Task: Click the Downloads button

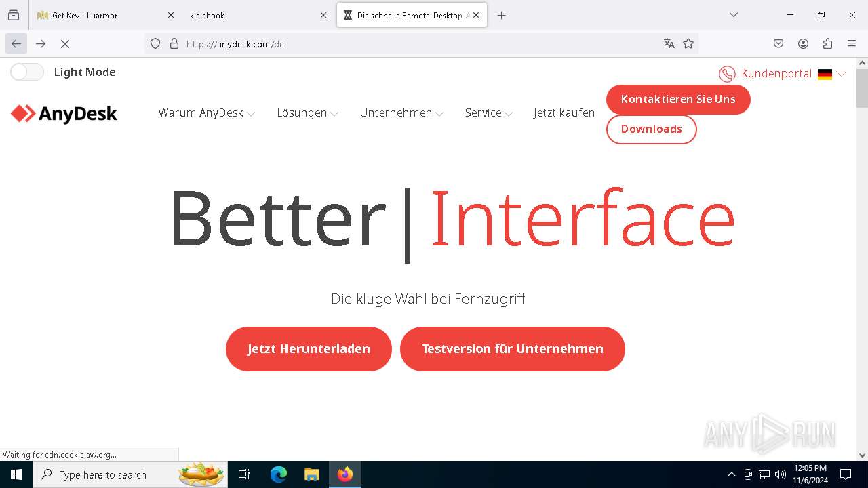Action: [x=651, y=129]
